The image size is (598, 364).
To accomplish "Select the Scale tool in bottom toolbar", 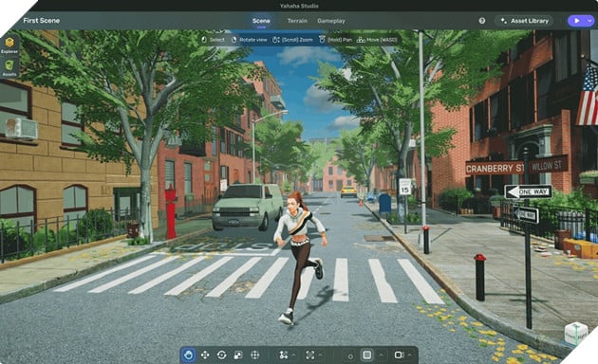I will (x=238, y=355).
